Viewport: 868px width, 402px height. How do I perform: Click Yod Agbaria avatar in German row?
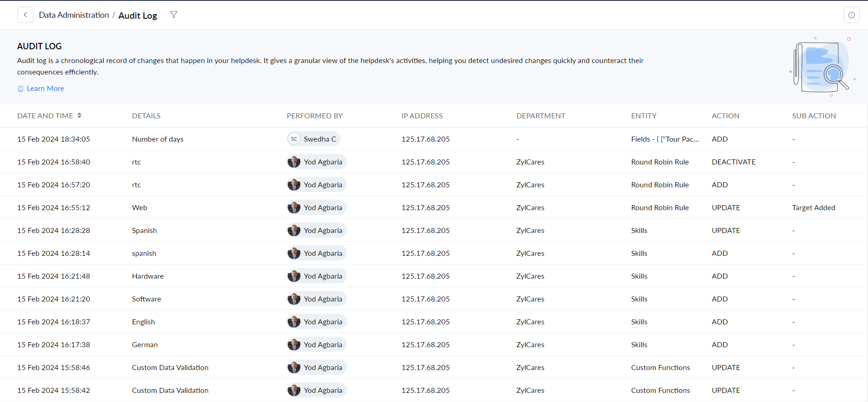(x=294, y=344)
